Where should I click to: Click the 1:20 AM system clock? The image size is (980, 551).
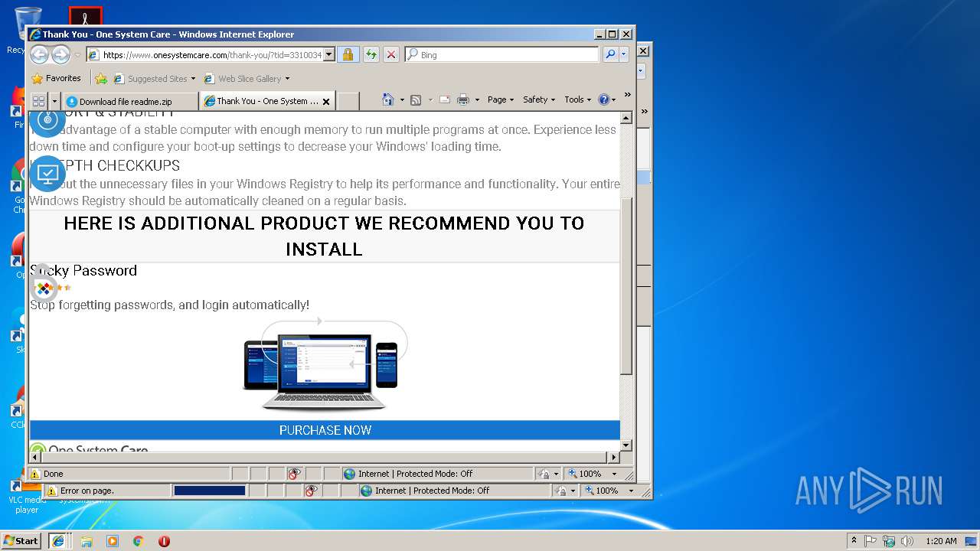[941, 541]
